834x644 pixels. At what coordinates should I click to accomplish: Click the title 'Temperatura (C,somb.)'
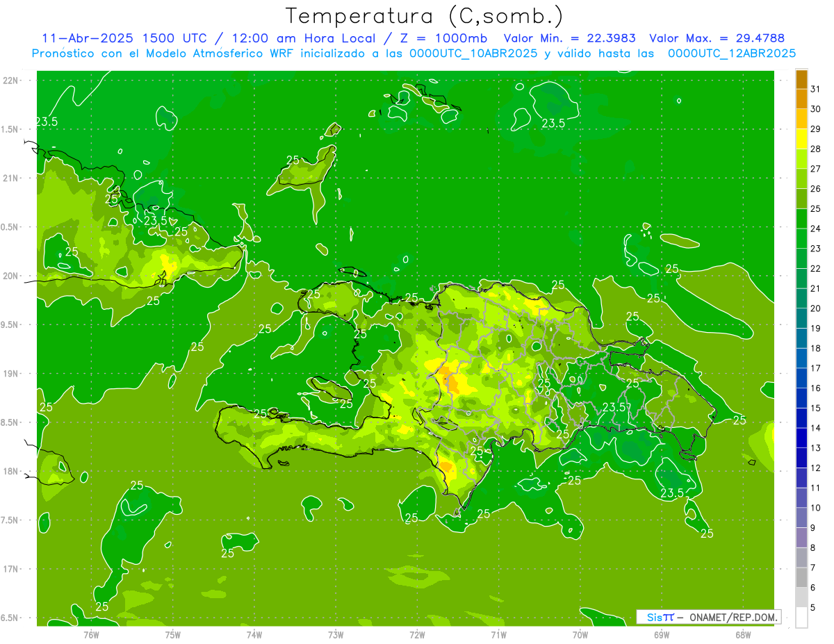425,16
